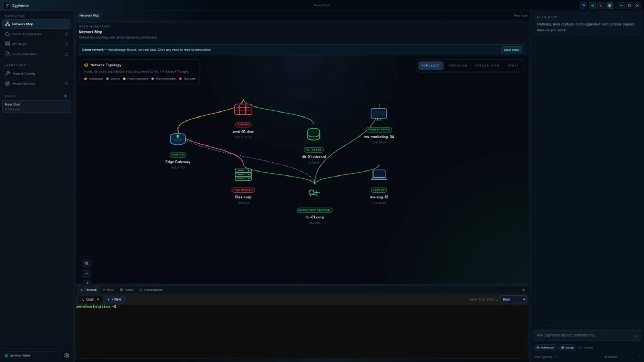Open the Terminal panel tab

pyautogui.click(x=88, y=290)
